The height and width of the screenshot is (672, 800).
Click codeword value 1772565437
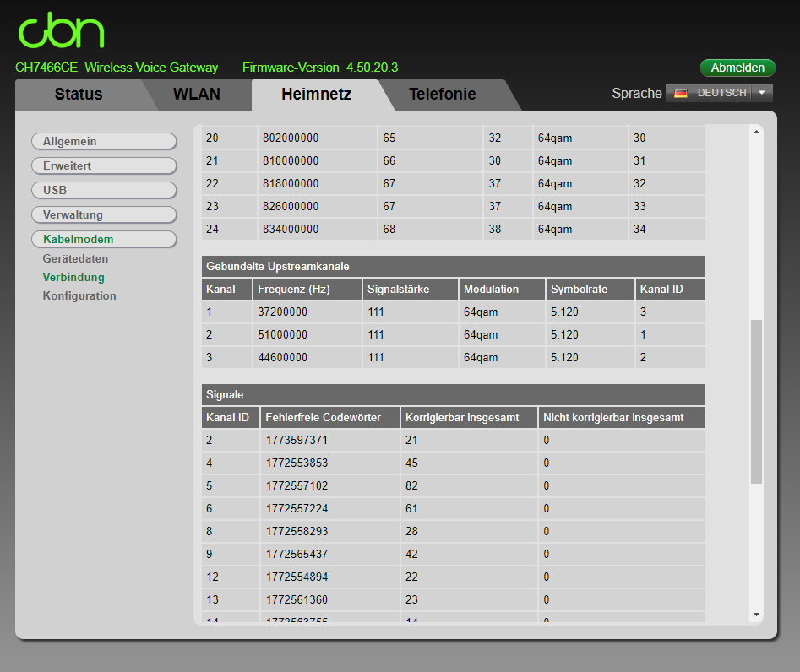coord(297,554)
